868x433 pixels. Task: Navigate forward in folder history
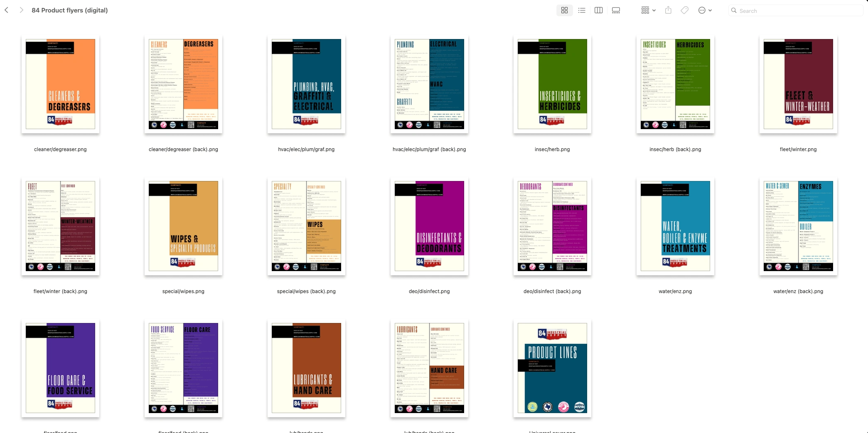coord(21,10)
